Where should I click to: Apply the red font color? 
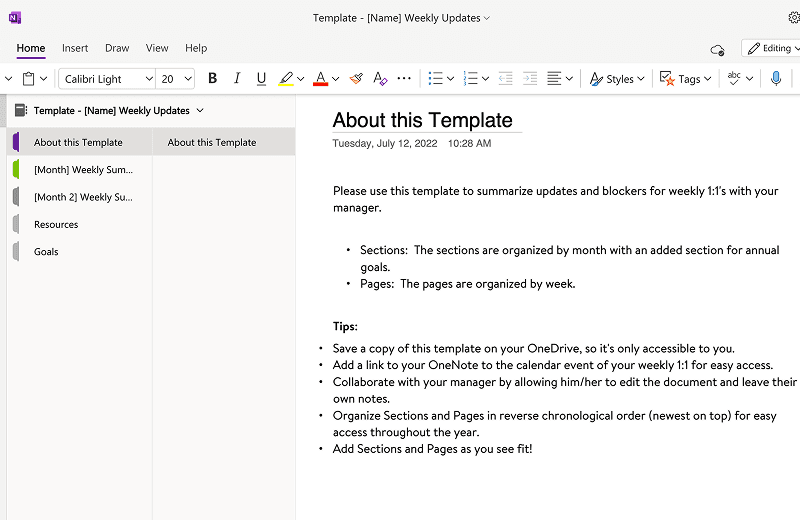[320, 79]
